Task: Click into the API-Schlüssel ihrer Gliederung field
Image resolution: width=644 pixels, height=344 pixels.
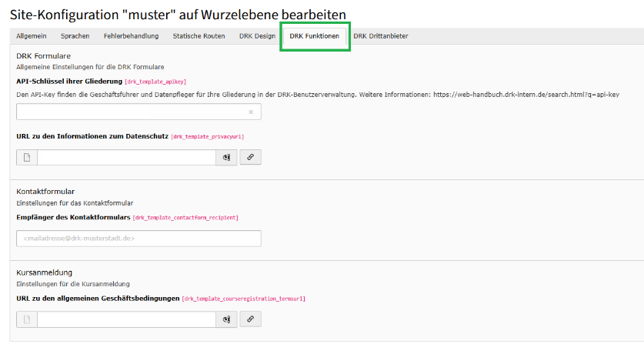Action: [131, 112]
